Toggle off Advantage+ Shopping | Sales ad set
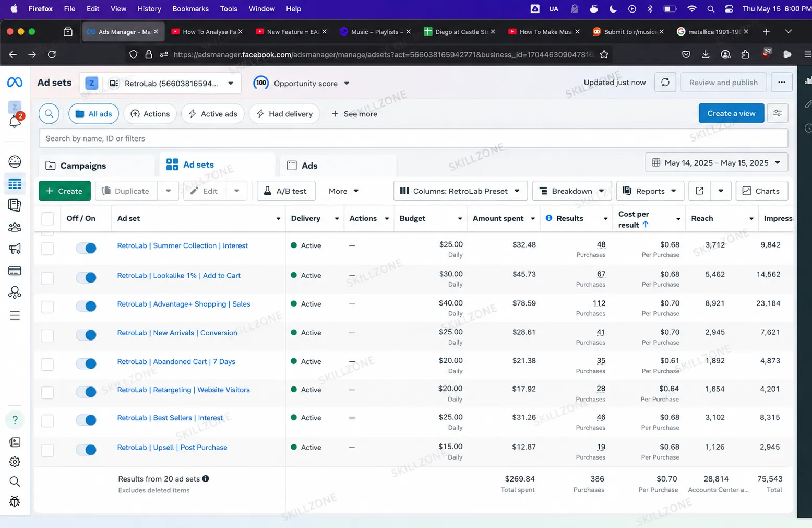Viewport: 812px width, 528px height. click(x=86, y=306)
